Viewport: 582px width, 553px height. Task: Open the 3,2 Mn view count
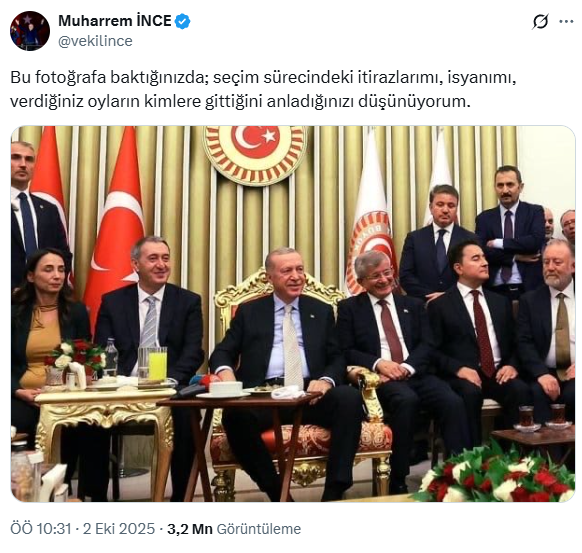click(x=190, y=529)
